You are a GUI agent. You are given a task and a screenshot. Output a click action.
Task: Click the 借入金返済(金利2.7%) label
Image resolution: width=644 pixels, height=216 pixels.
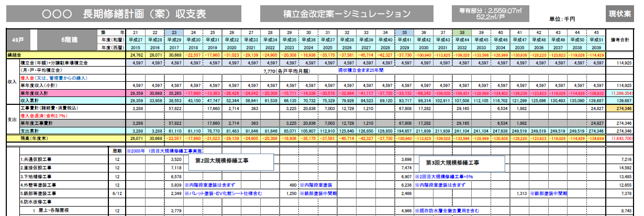click(43, 115)
